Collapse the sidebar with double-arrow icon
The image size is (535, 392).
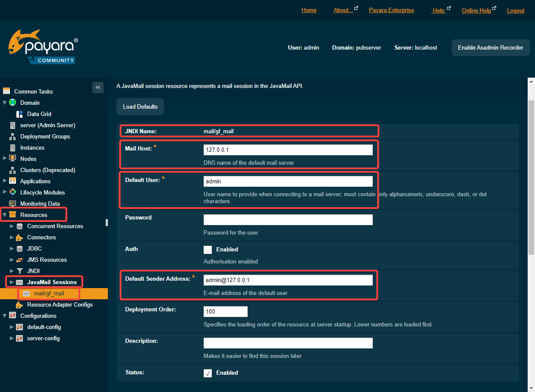tap(98, 88)
